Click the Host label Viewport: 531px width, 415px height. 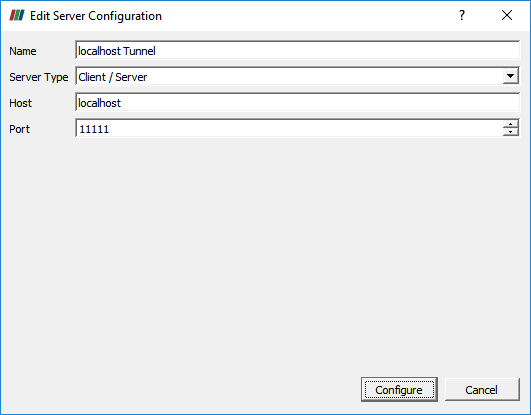(20, 103)
